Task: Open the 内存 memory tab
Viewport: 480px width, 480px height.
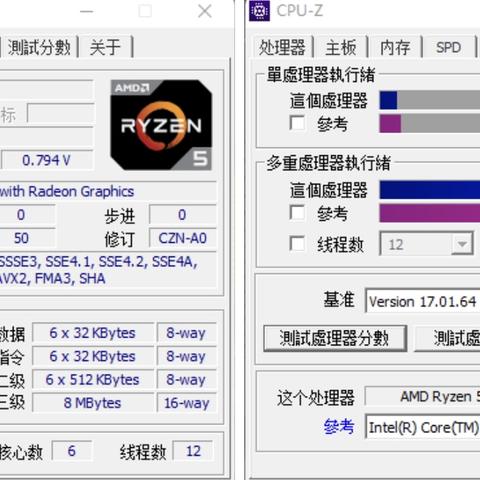Action: pos(395,47)
